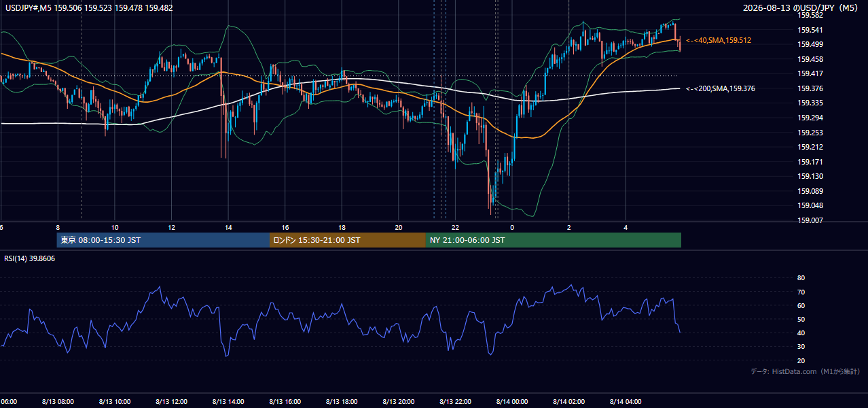
Task: Click the 8/13 14:00 bottom time label
Action: pos(228,401)
